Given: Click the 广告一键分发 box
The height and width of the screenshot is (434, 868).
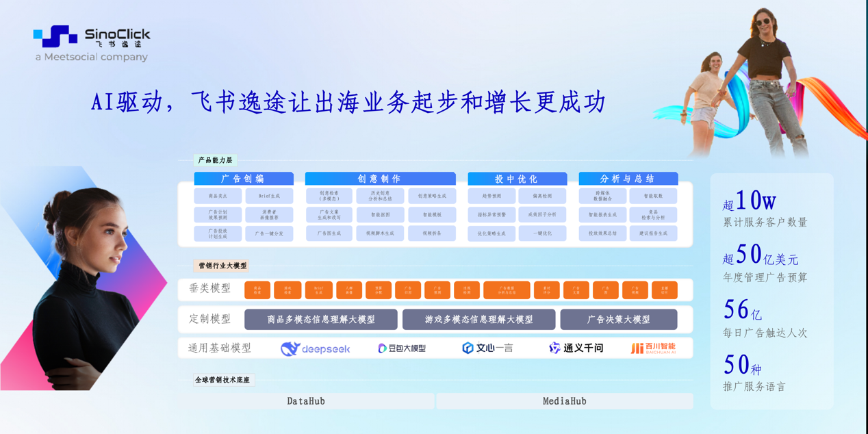Looking at the screenshot, I should (269, 233).
